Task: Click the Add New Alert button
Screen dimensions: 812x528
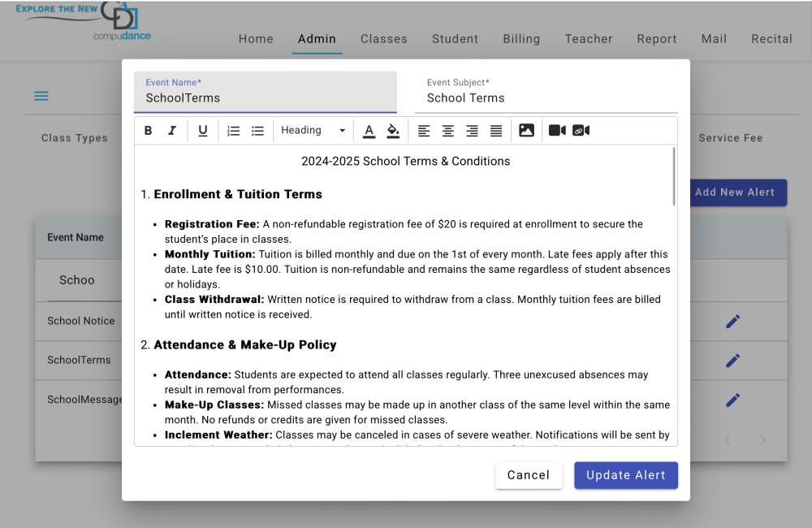Action: click(x=738, y=193)
